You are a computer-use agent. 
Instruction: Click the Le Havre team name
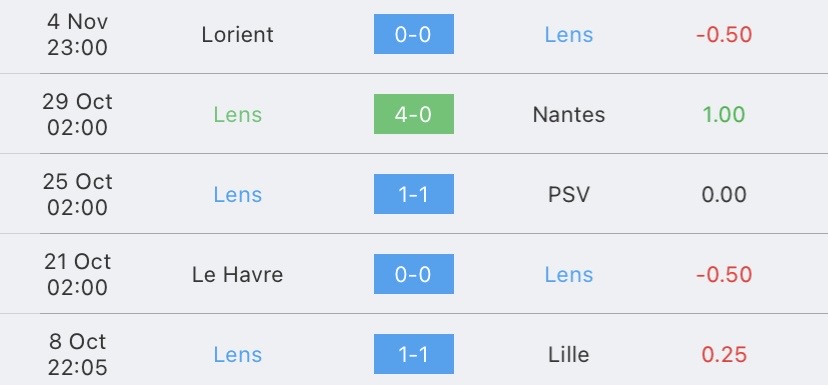click(x=238, y=275)
